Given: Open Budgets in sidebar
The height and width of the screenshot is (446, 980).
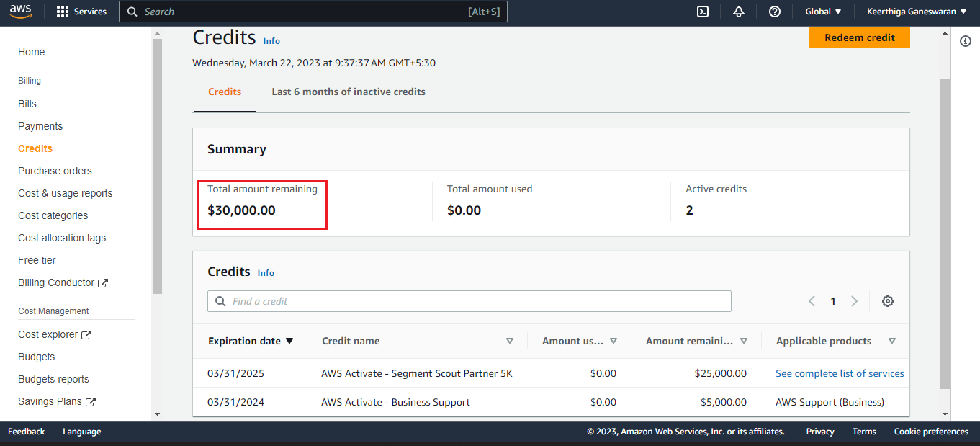Looking at the screenshot, I should (x=37, y=357).
